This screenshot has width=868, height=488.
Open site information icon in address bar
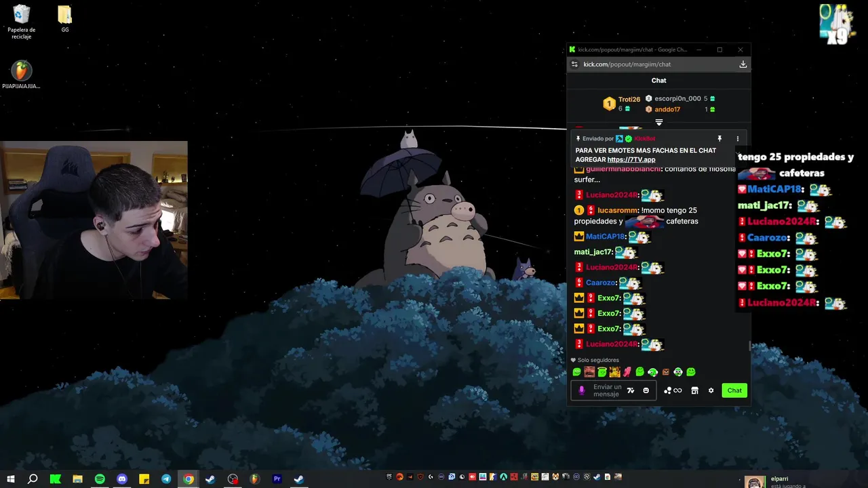tap(574, 64)
